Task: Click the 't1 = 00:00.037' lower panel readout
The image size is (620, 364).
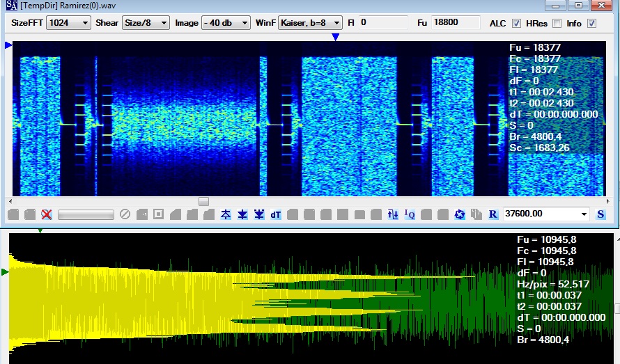Action: pos(549,295)
